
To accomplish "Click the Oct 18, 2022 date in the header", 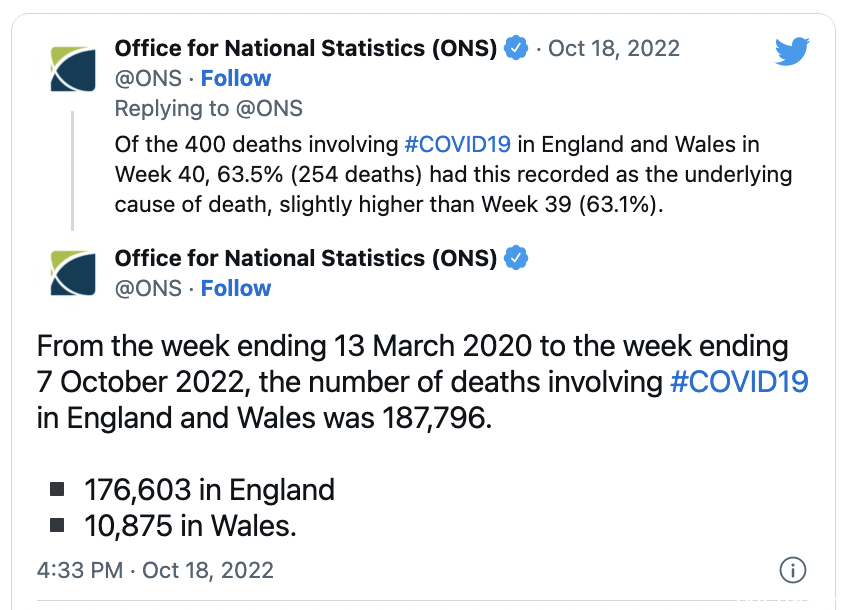I will pyautogui.click(x=614, y=48).
